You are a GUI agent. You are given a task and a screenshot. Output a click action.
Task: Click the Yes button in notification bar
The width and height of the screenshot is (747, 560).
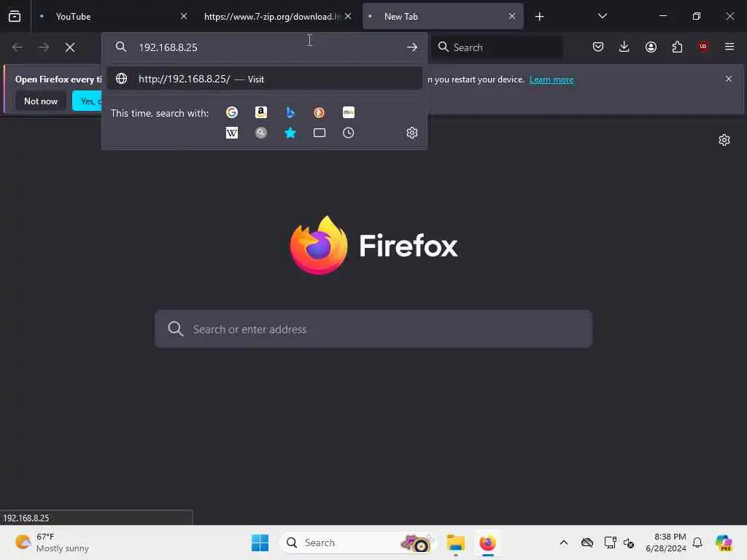pos(88,101)
